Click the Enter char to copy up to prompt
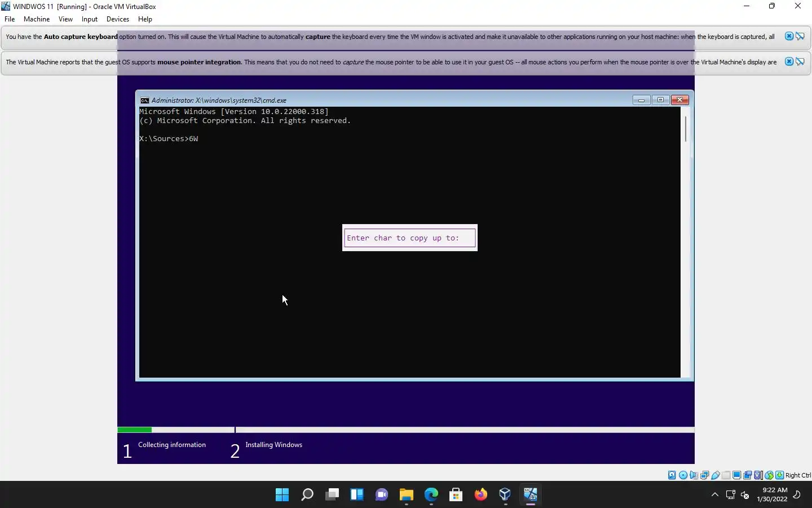Screen dimensions: 812x508 point(410,238)
